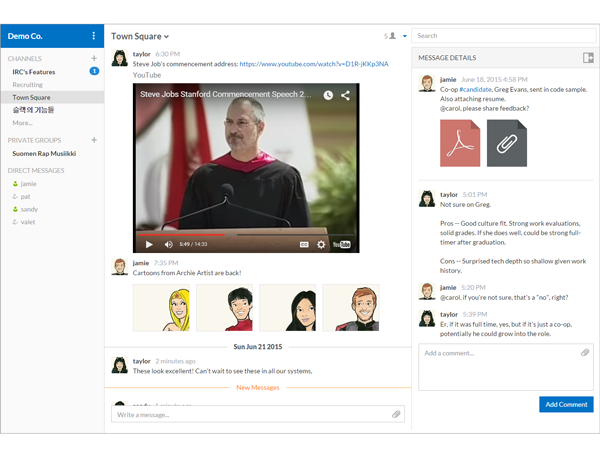Open direct message with valet

pos(28,222)
